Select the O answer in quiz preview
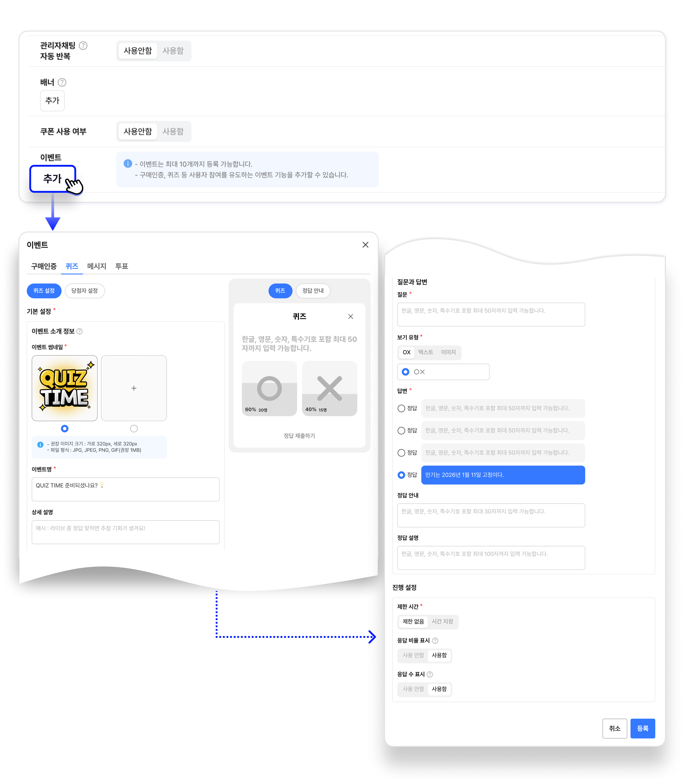Viewport: 685px width, 784px height. coord(269,388)
